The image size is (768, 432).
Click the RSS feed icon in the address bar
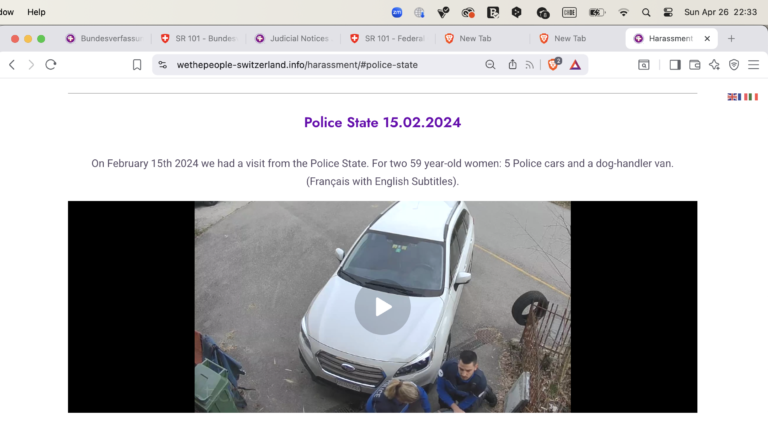pyautogui.click(x=530, y=64)
